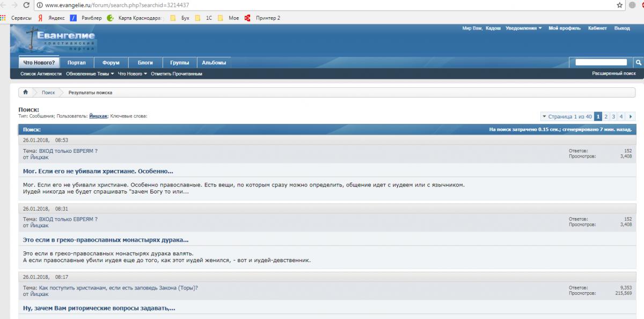
Task: Click into the forum search input field
Action: click(x=601, y=62)
